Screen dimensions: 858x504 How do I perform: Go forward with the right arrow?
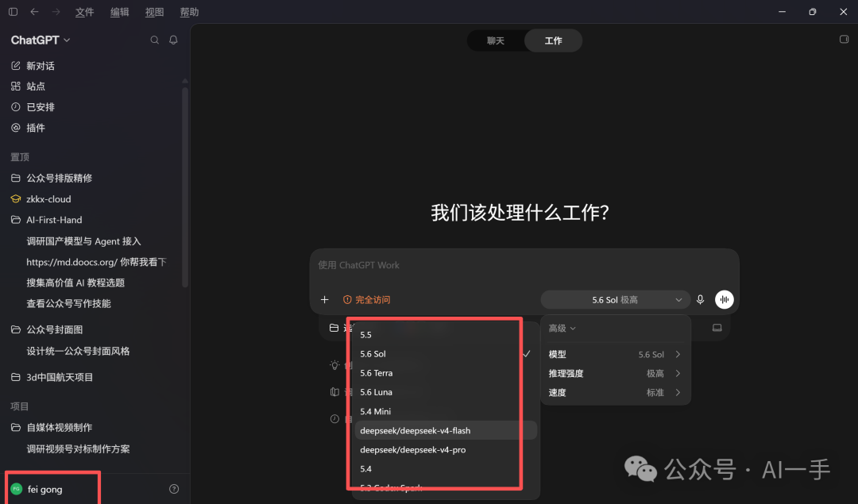click(x=56, y=11)
